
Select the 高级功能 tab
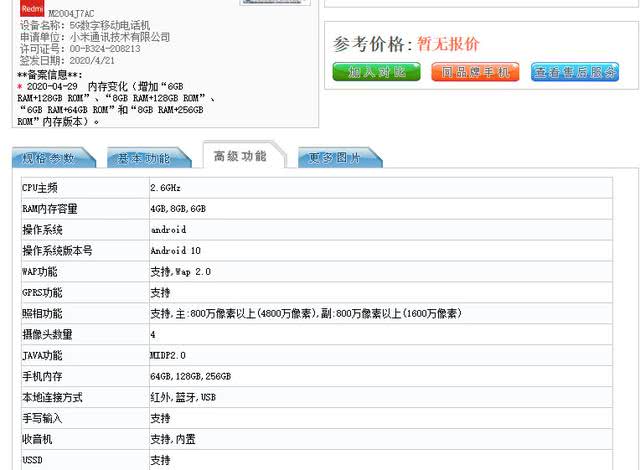pyautogui.click(x=244, y=156)
